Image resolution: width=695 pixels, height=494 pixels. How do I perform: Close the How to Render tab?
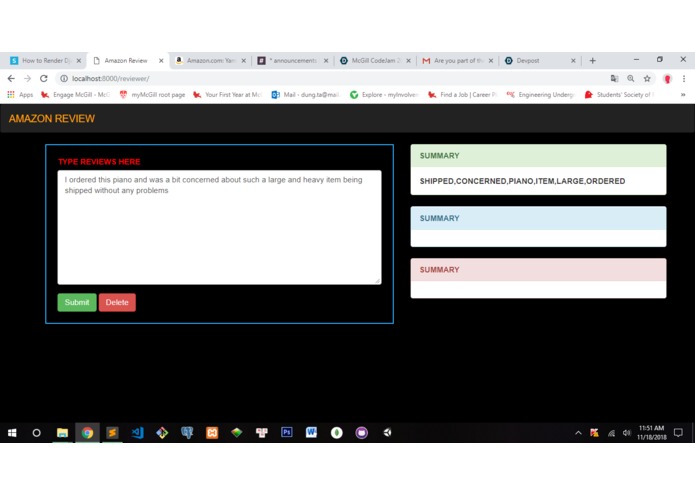click(x=79, y=61)
